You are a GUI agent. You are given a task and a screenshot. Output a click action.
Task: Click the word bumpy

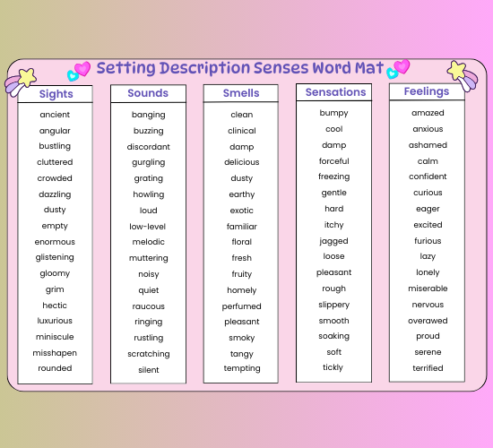tap(334, 113)
